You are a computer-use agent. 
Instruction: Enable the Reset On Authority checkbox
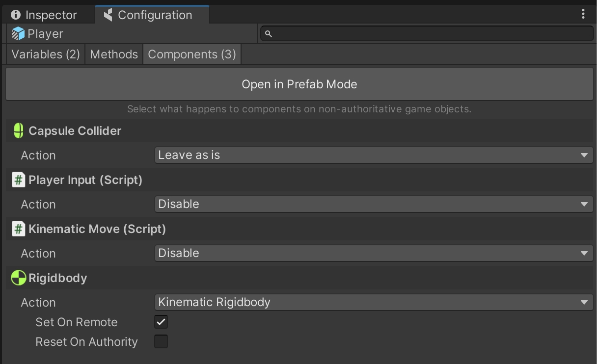[161, 341]
